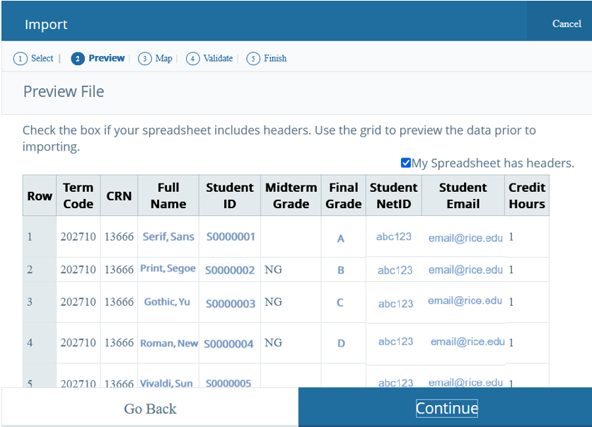
Task: Click student ID S0000004
Action: (229, 344)
